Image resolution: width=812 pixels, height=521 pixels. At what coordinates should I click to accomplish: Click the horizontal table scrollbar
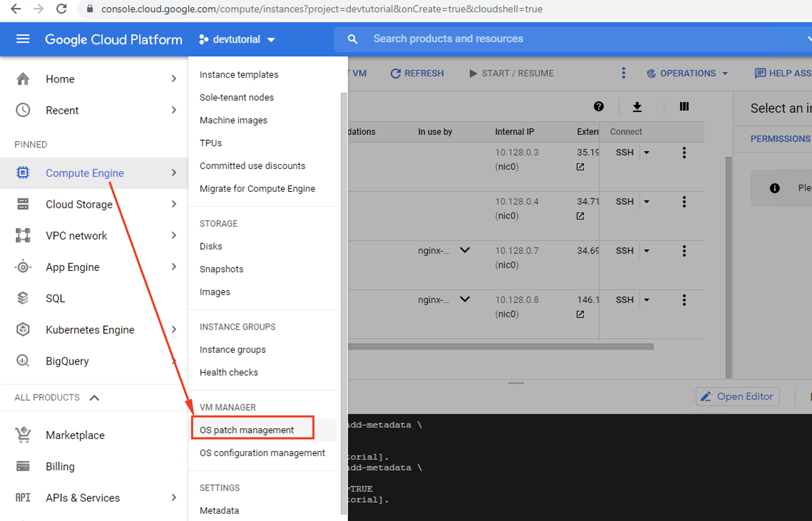tap(501, 347)
